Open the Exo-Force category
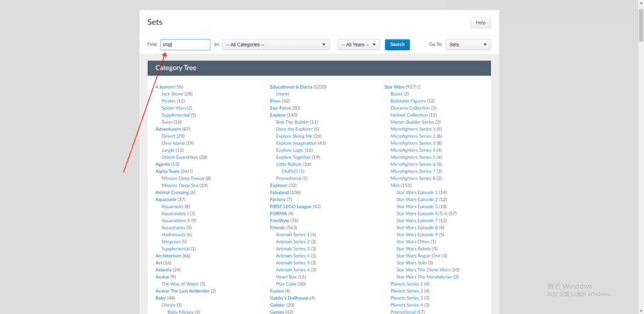The height and width of the screenshot is (314, 644). 280,108
